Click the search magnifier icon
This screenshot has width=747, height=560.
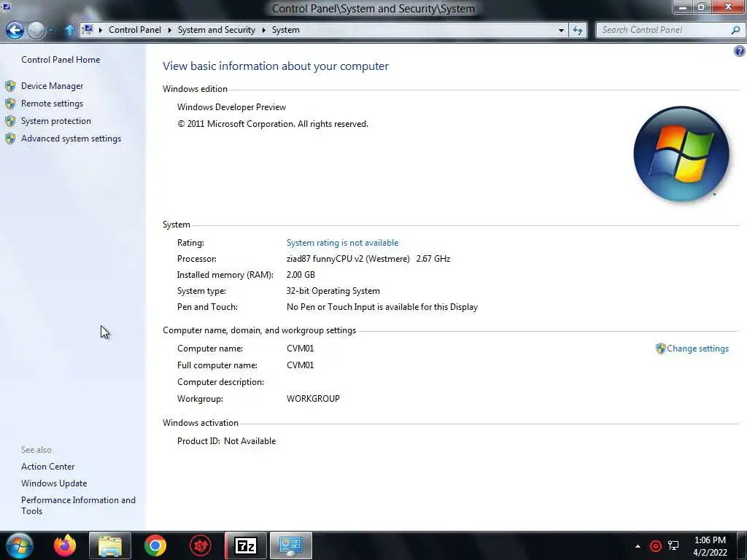(735, 30)
